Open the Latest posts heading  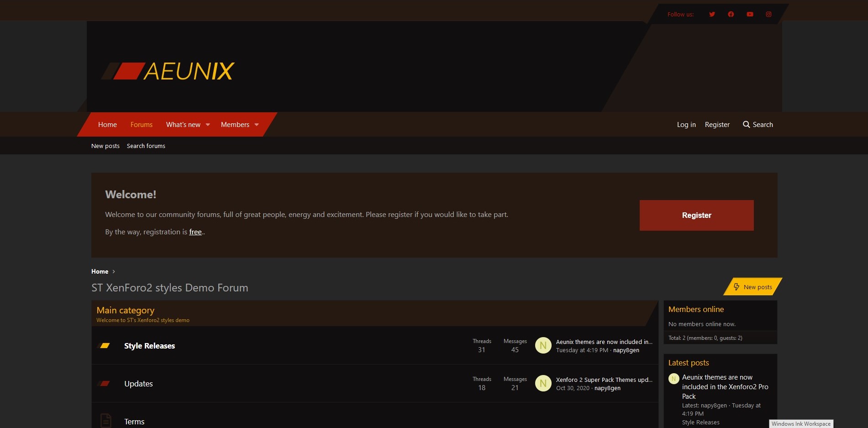coord(689,363)
